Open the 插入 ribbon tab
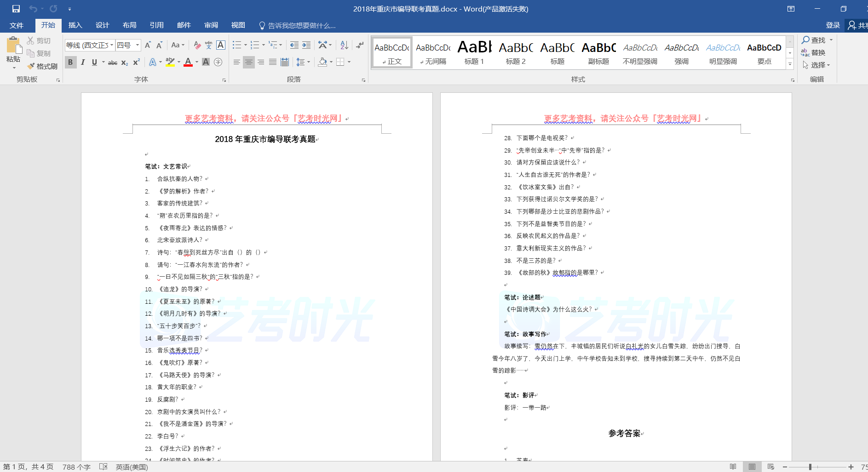 75,25
